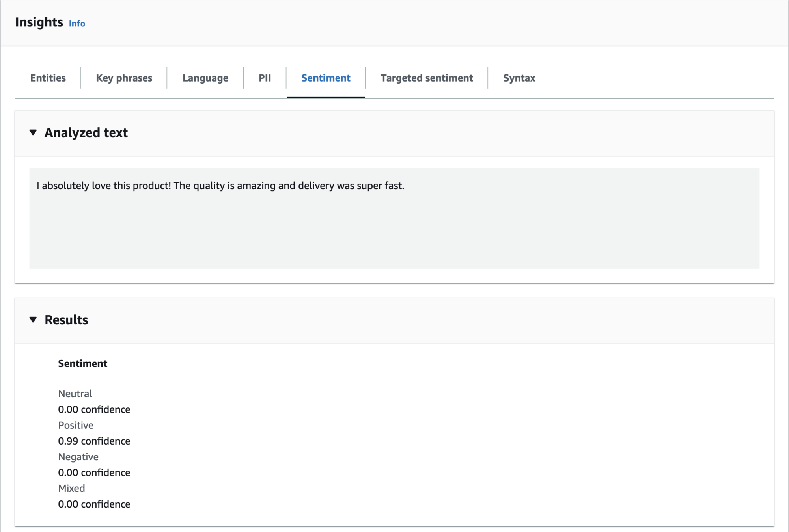789x532 pixels.
Task: Collapse the Results section triangle
Action: pos(33,320)
